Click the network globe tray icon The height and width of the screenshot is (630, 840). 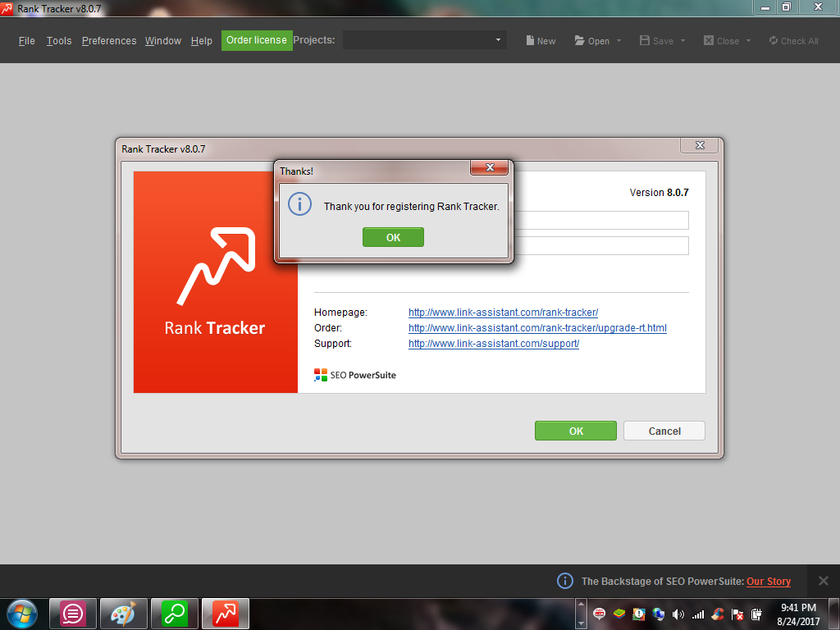point(659,614)
